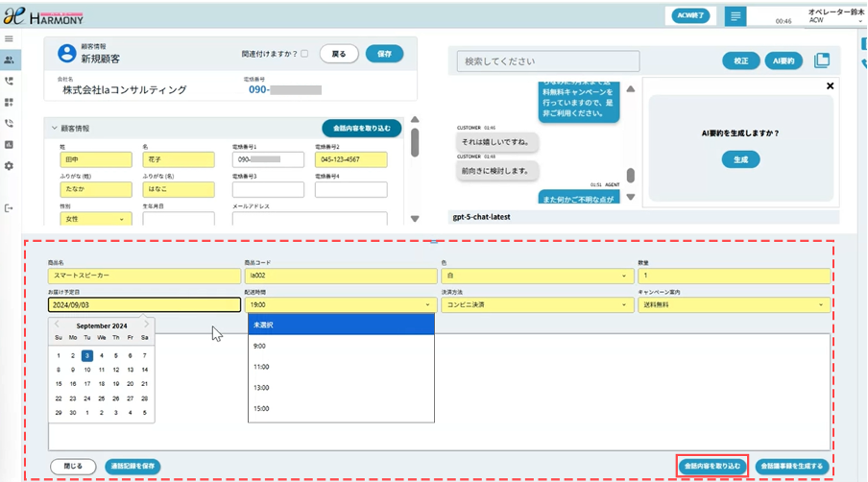Click the 生年月日 field
Image resolution: width=868 pixels, height=482 pixels.
(179, 219)
